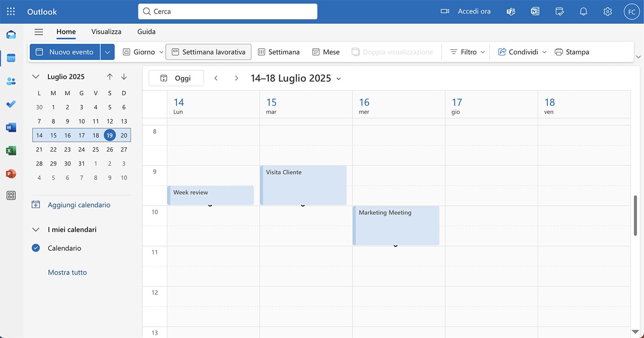This screenshot has height=338, width=644.
Task: Open the Guida tab
Action: (146, 32)
